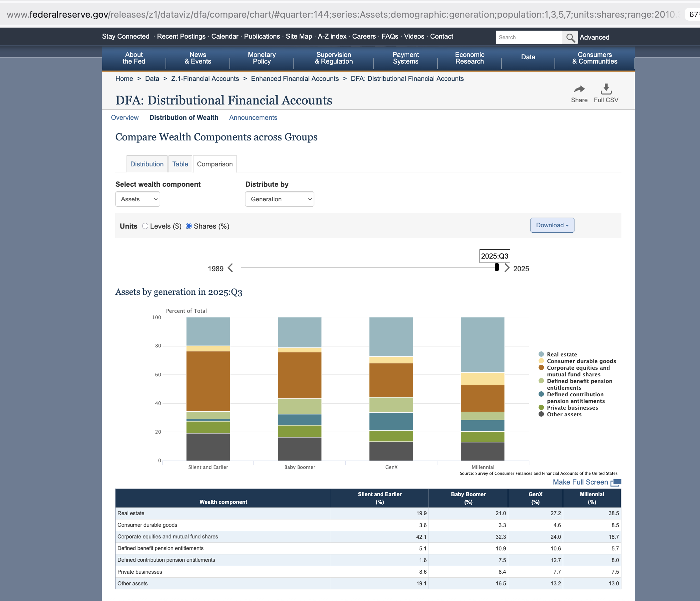The width and height of the screenshot is (700, 601).
Task: Select the Shares (%) radio button
Action: tap(189, 226)
